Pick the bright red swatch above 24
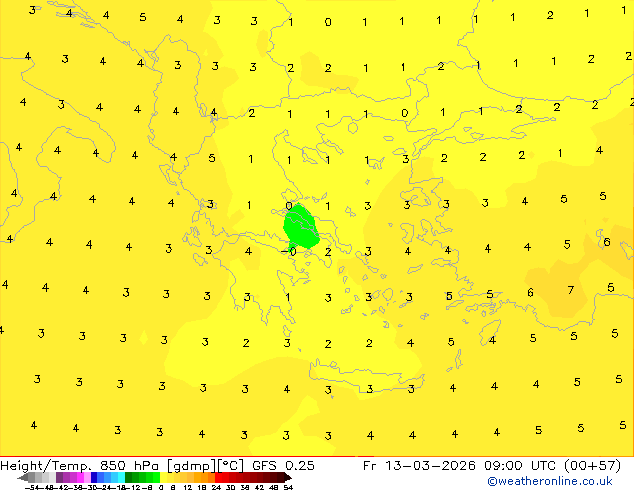Screen dimensions: 634x490 [218, 477]
